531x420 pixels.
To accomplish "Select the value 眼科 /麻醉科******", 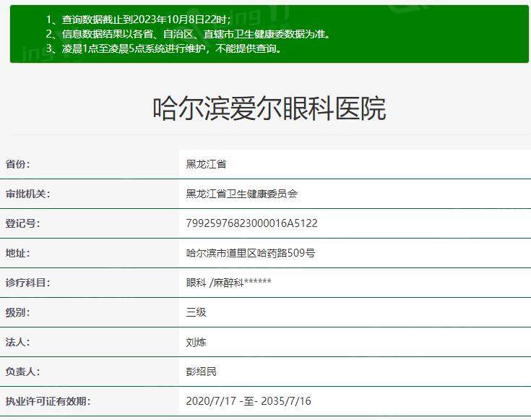I will click(228, 283).
